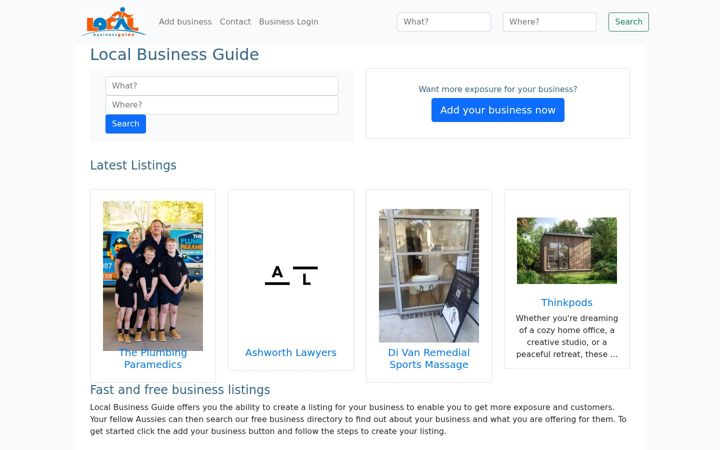Select Thinkpods description starting Whether you're dreaming
The image size is (720, 450).
(x=567, y=336)
